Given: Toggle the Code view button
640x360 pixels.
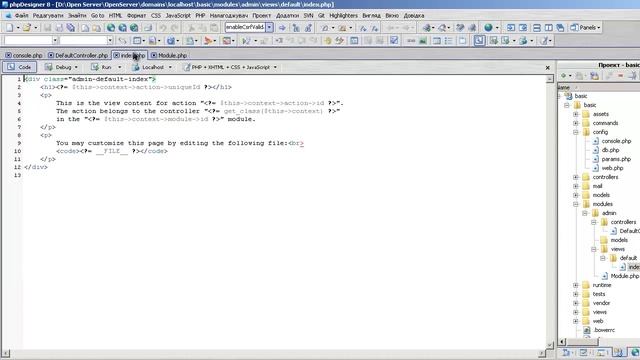Looking at the screenshot, I should (20, 67).
